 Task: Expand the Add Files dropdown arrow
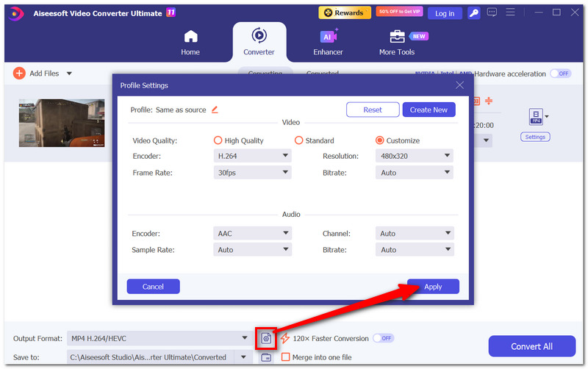pos(69,74)
